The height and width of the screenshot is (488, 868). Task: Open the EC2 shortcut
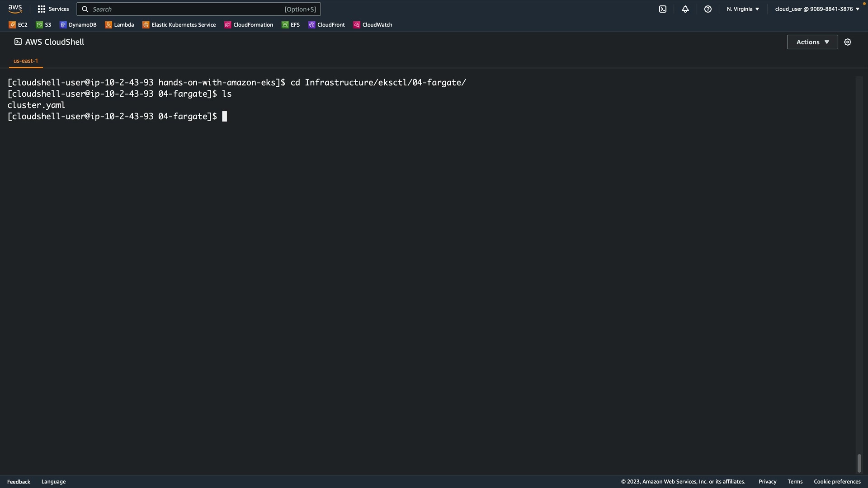click(x=18, y=25)
